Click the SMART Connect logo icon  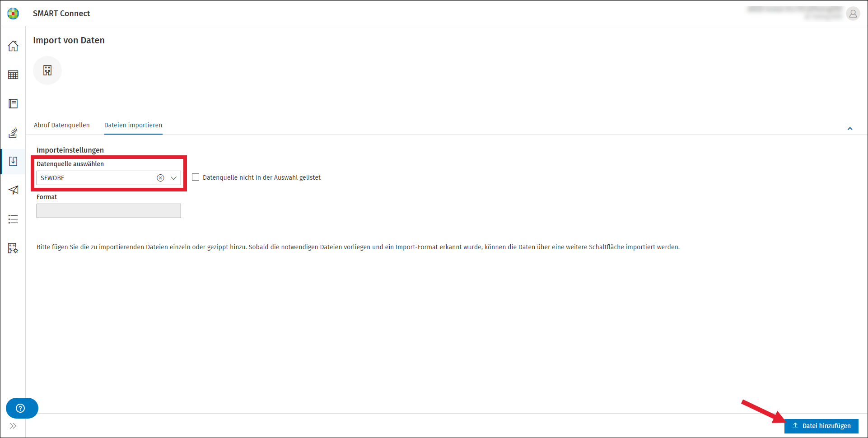(13, 14)
